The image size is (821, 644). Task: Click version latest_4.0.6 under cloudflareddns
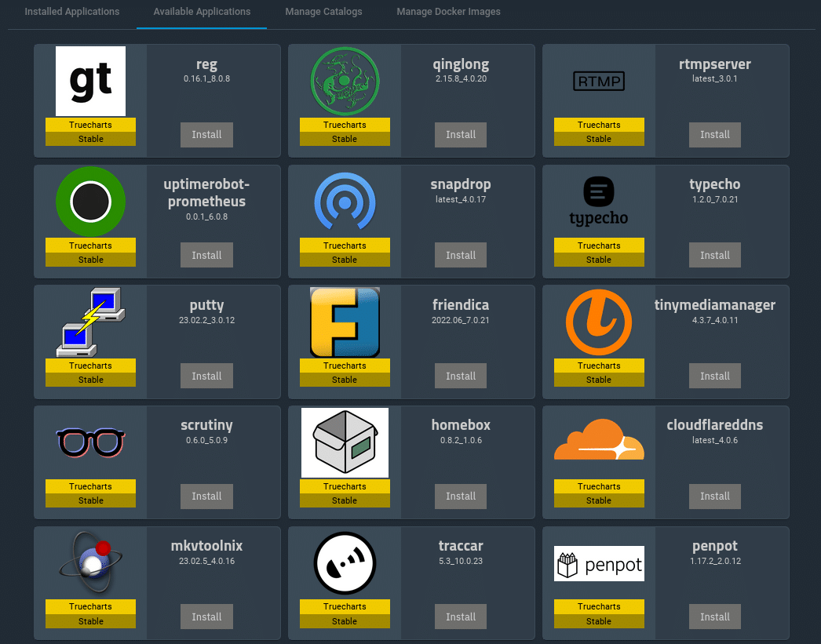[715, 440]
